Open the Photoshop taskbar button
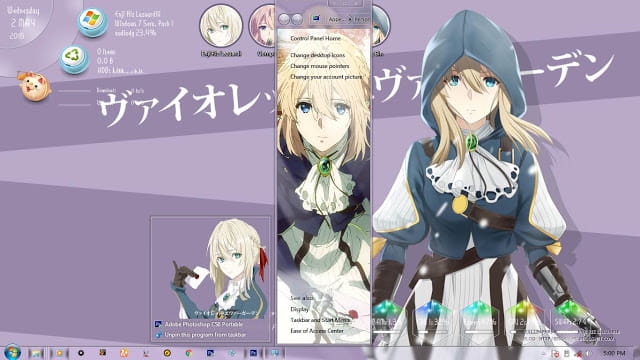Screen dimensions: 640x360 coord(253,353)
